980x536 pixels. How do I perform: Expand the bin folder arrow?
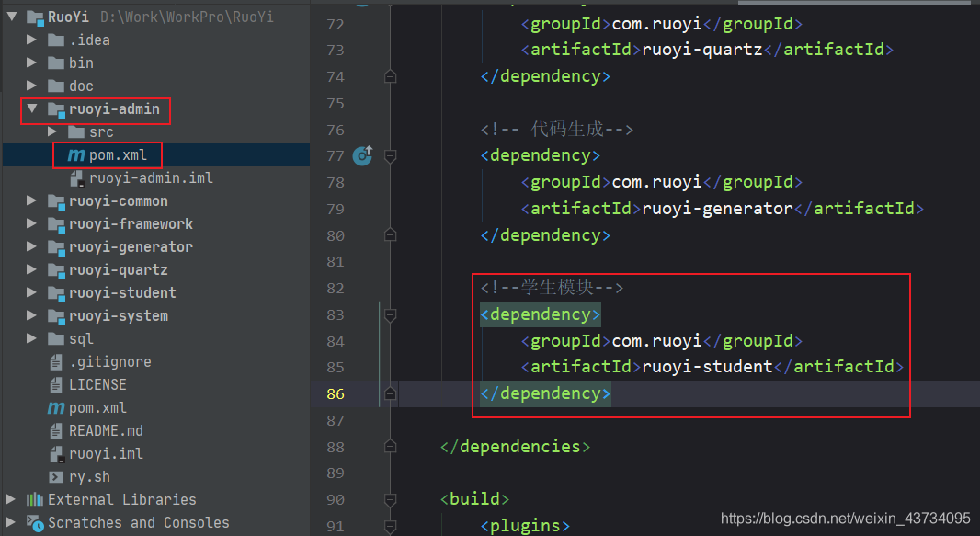click(31, 63)
